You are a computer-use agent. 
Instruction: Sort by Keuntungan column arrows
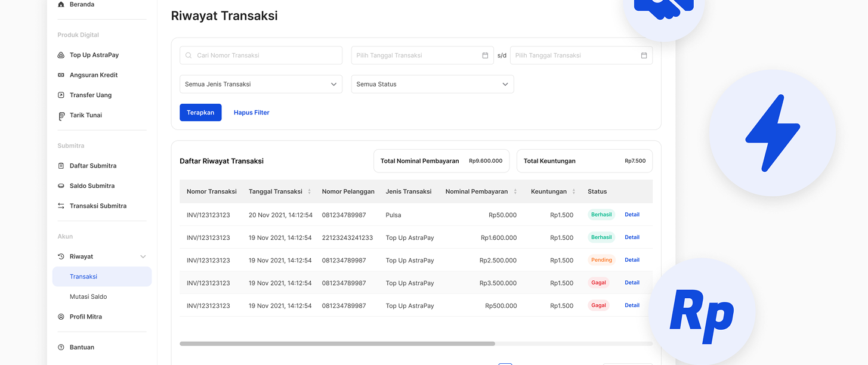pyautogui.click(x=573, y=191)
